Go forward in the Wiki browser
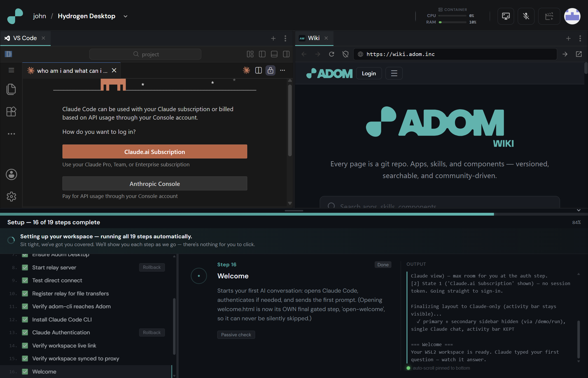Screen dimensions: 588x378 coord(318,54)
